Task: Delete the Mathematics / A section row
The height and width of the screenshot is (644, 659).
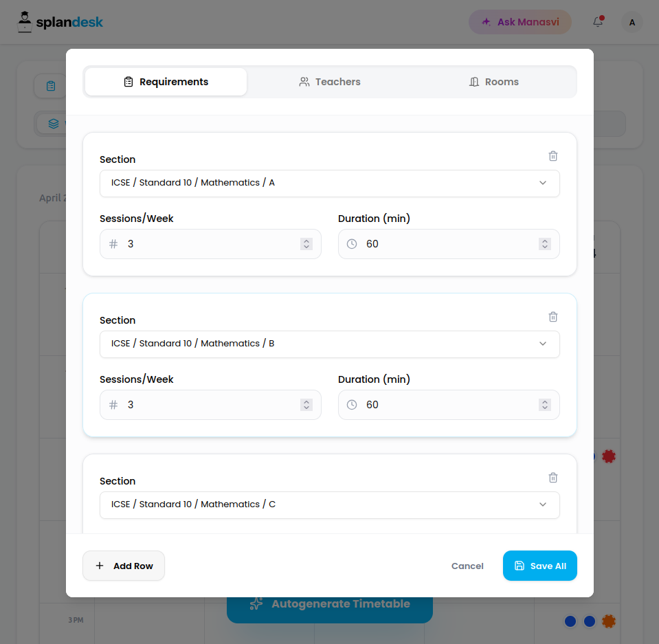Action: coord(553,156)
